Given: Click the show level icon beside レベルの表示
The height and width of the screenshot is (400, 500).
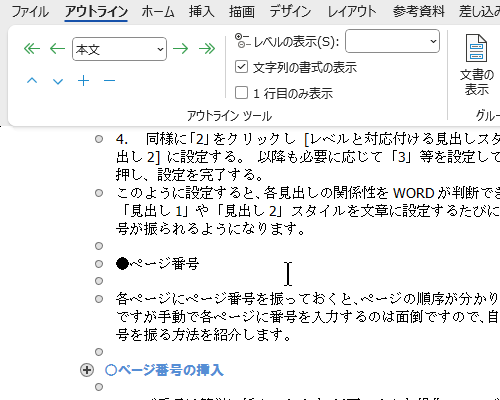Looking at the screenshot, I should click(242, 41).
